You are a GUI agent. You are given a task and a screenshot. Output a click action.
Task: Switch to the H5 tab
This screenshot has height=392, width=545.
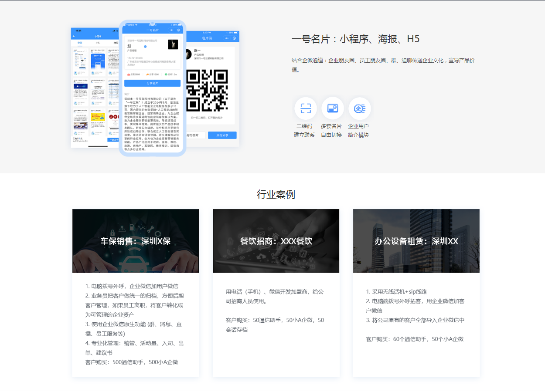98,43
